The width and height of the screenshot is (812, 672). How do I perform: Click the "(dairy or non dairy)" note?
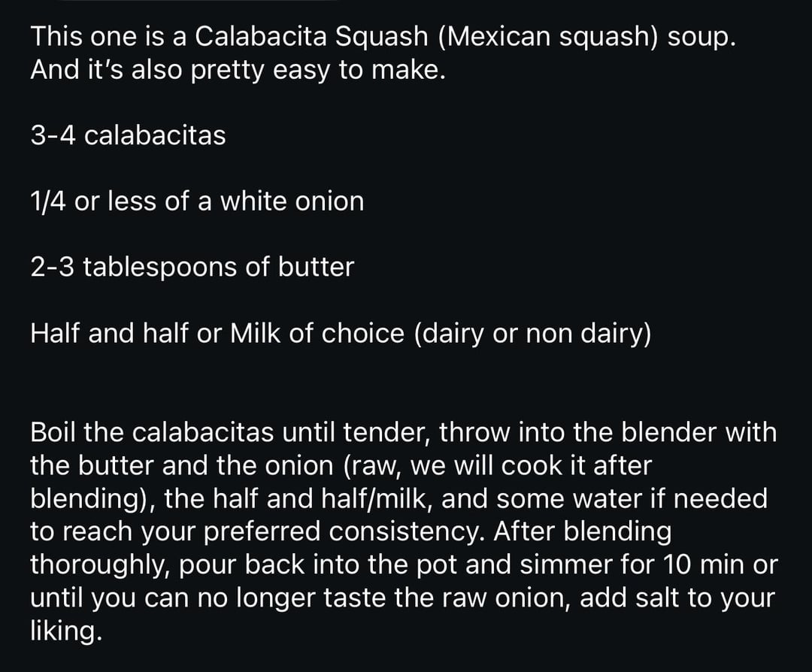(532, 333)
